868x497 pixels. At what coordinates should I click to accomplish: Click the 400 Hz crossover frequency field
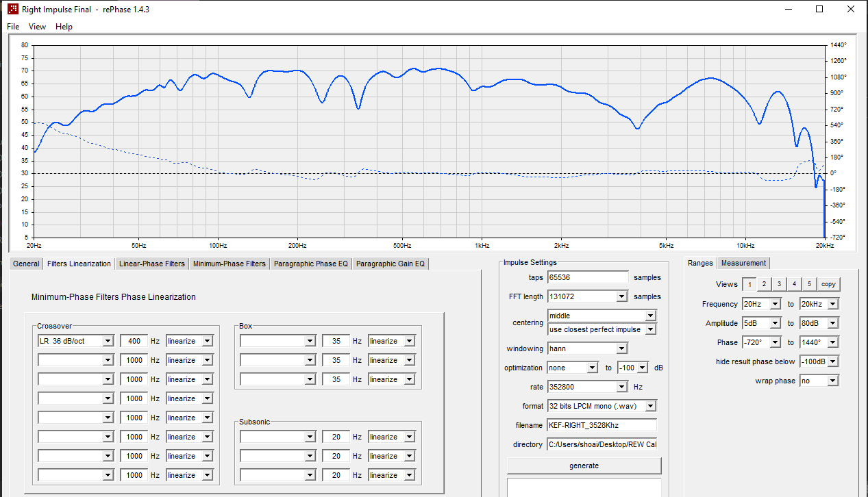[x=133, y=341]
